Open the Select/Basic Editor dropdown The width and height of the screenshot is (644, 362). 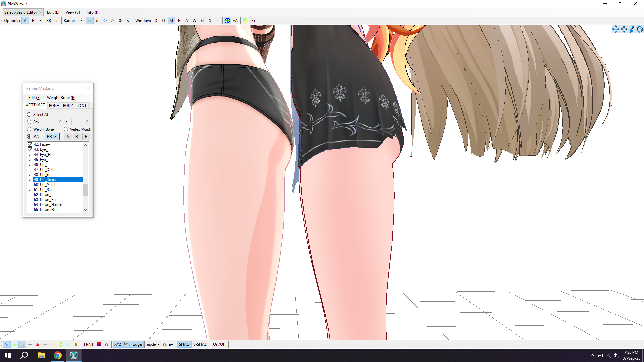pos(23,12)
